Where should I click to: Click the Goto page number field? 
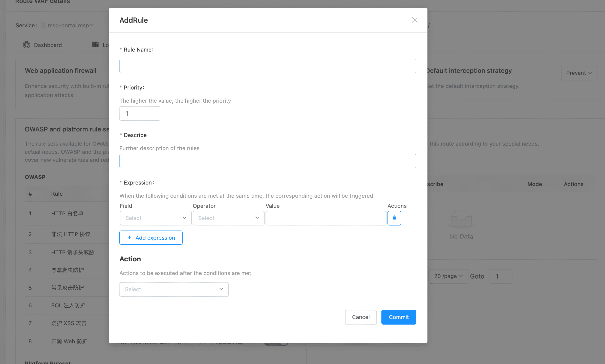501,276
